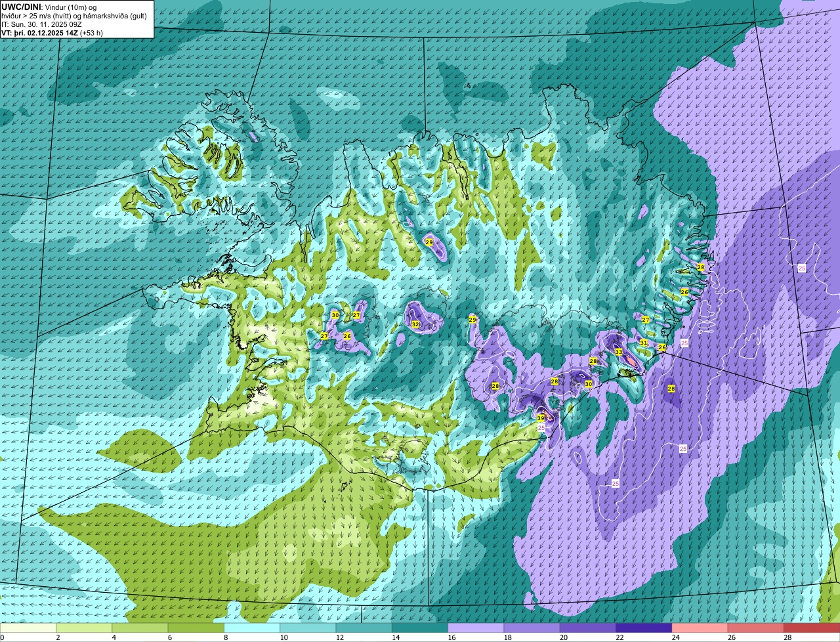Click the yellow '39' max gust marker
This screenshot has height=642, width=840.
pos(541,418)
